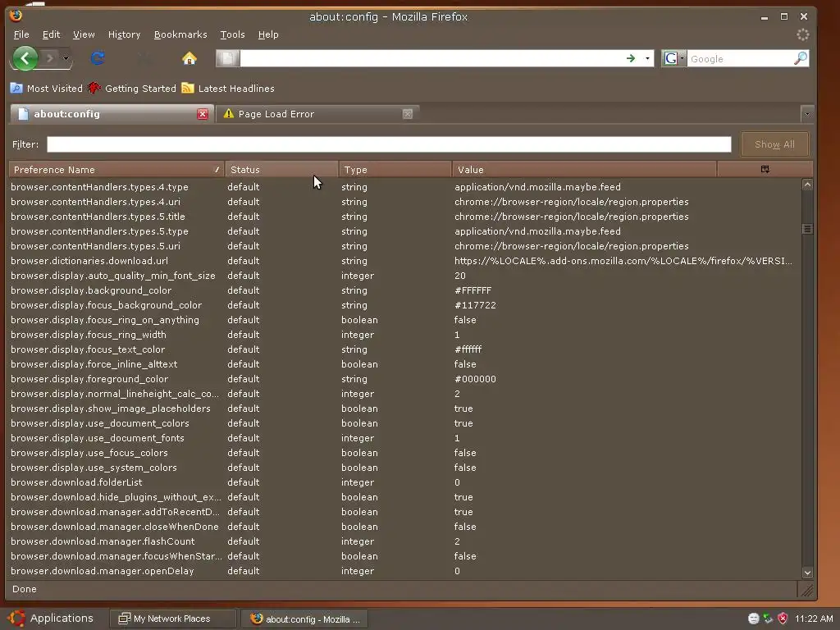The width and height of the screenshot is (840, 630).
Task: Click about:config Mozilla taskbar button
Action: (x=304, y=619)
